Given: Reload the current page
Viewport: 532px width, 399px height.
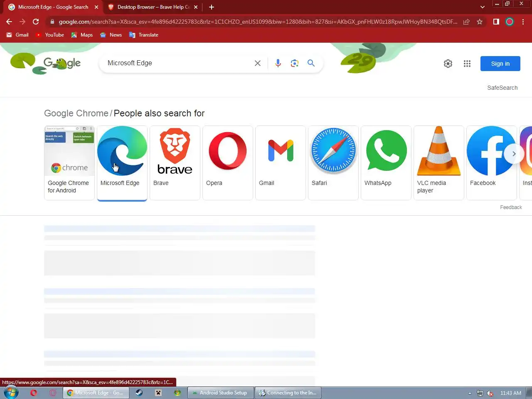Looking at the screenshot, I should point(36,22).
